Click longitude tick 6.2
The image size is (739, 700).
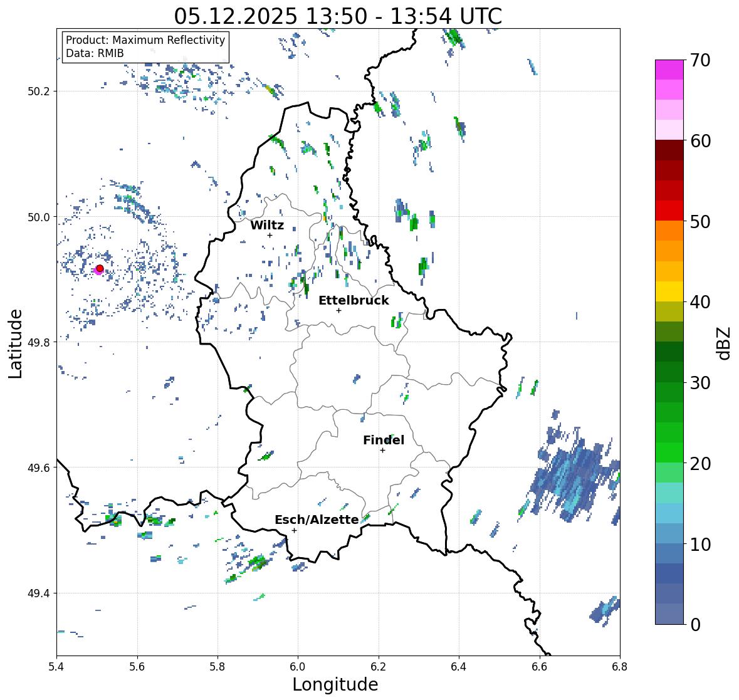click(379, 667)
